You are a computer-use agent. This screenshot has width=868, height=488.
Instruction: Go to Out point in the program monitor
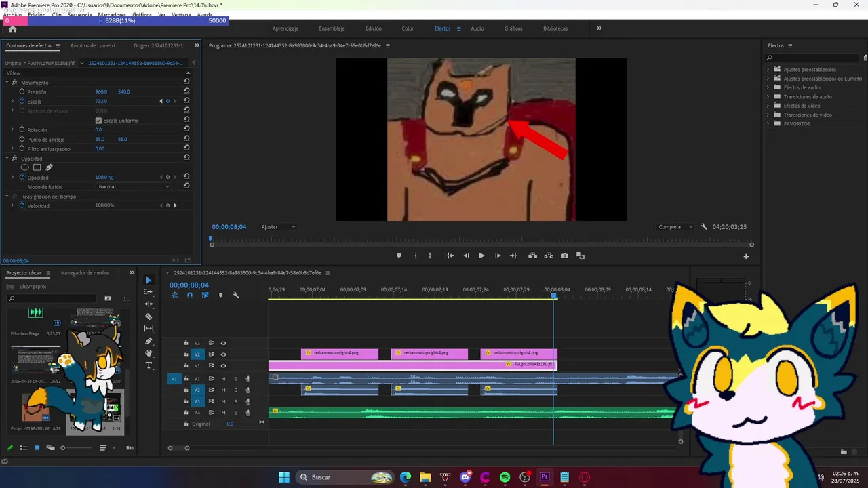513,256
